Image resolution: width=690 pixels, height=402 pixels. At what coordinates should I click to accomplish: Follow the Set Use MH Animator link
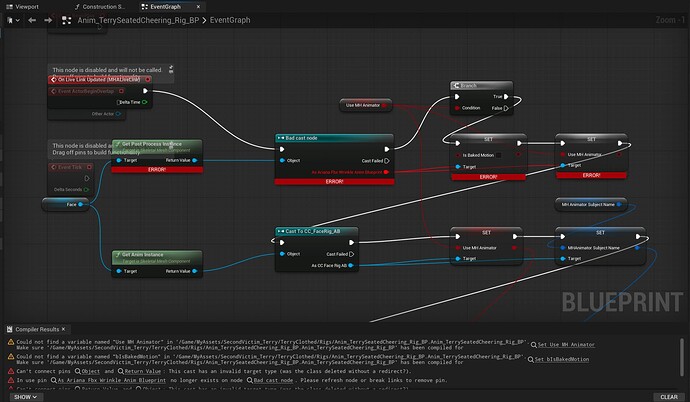pos(566,345)
